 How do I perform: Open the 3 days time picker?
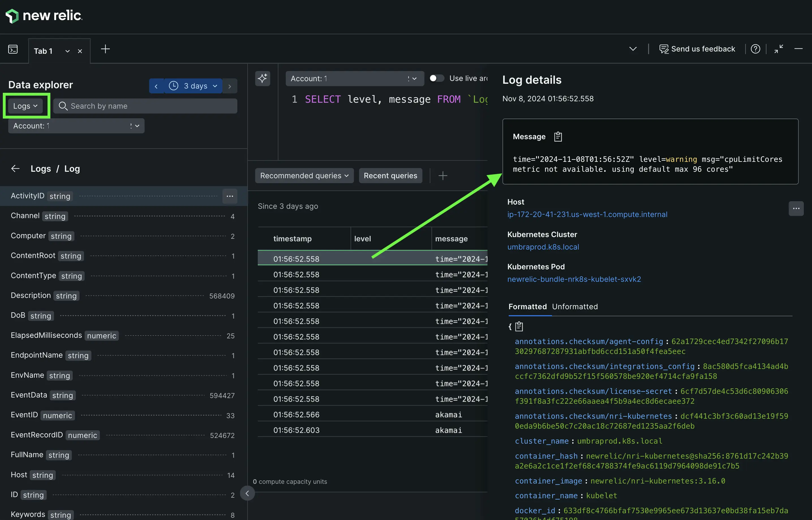(193, 86)
